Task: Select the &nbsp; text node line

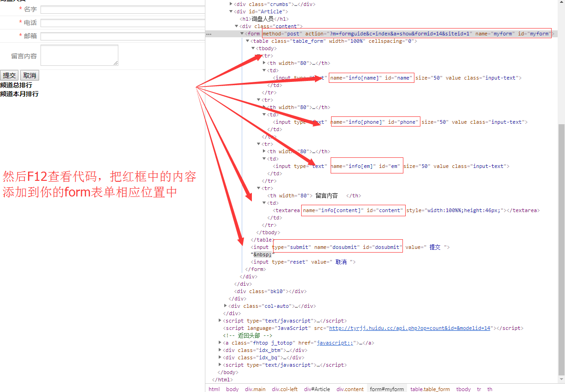Action: click(x=262, y=254)
